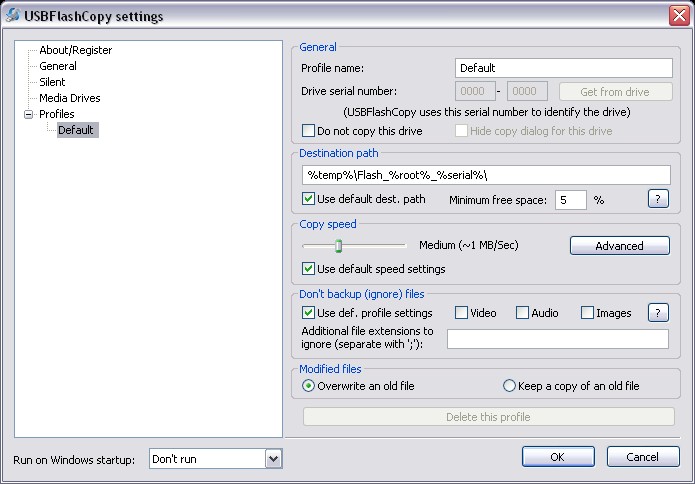Click the serial number explanation text
Viewport: 695px width, 484px height.
coord(487,112)
